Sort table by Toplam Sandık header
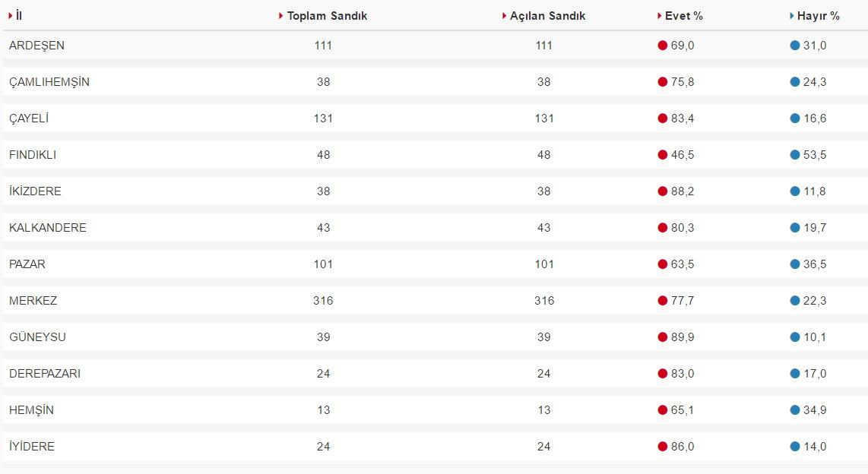868x474 pixels. 327,16
